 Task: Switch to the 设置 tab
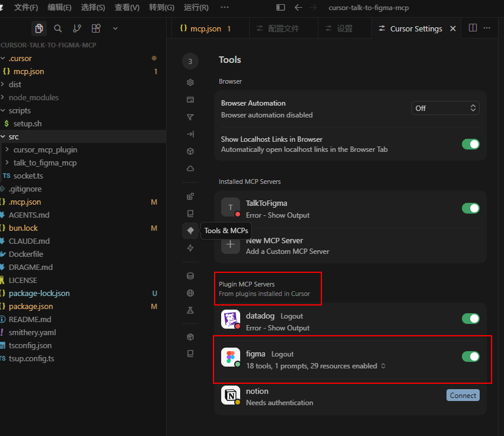(344, 28)
